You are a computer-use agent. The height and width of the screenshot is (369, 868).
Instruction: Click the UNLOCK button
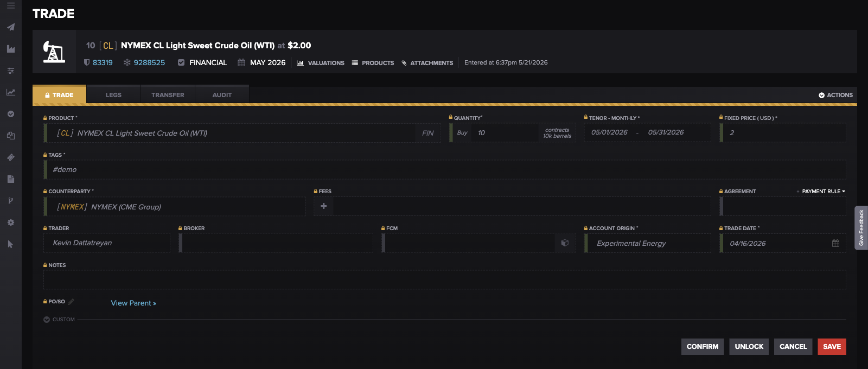pyautogui.click(x=749, y=347)
